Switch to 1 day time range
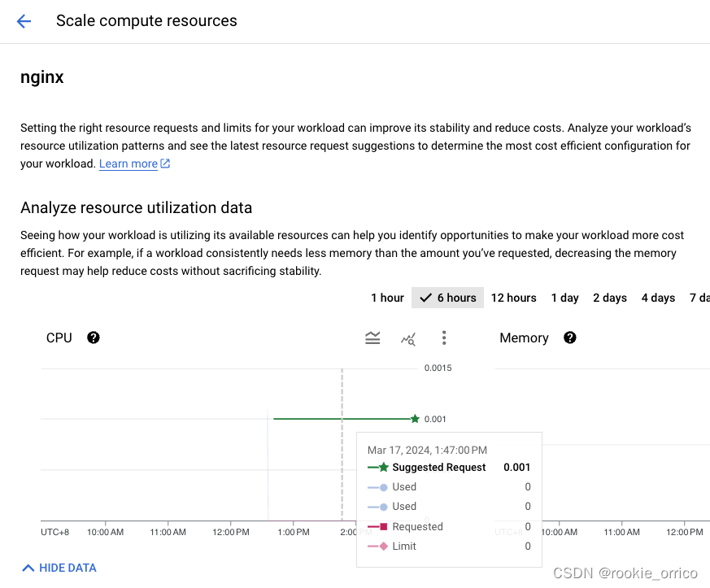This screenshot has width=710, height=588. click(564, 298)
